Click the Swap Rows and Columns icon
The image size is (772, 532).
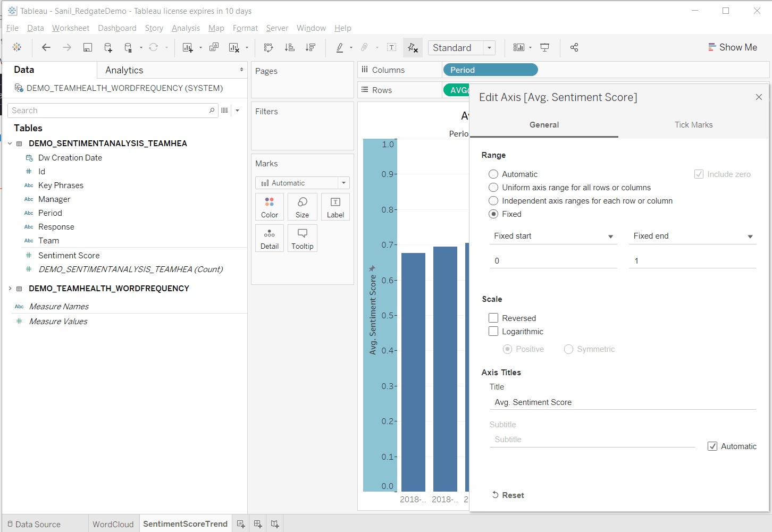268,48
